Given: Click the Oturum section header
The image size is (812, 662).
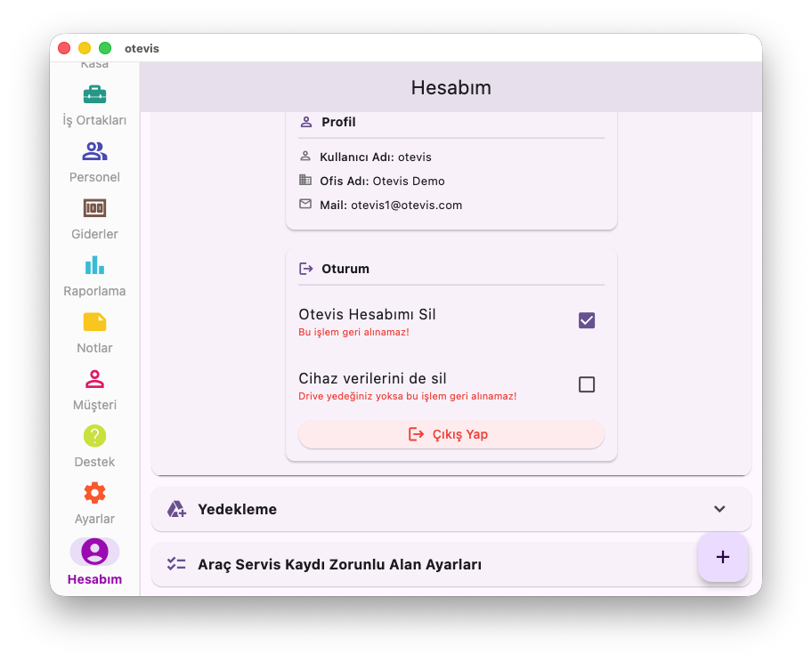Looking at the screenshot, I should pos(345,269).
